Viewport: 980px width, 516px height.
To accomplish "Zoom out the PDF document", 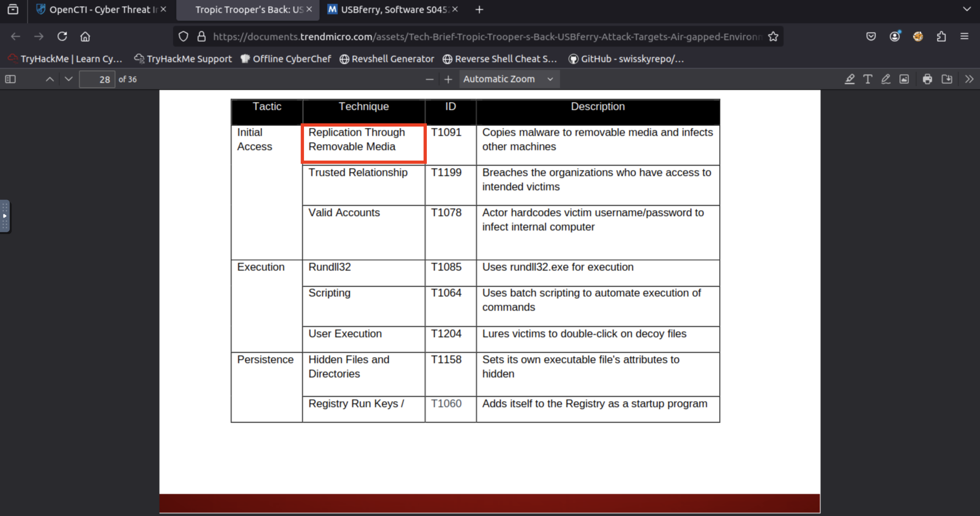I will tap(430, 79).
